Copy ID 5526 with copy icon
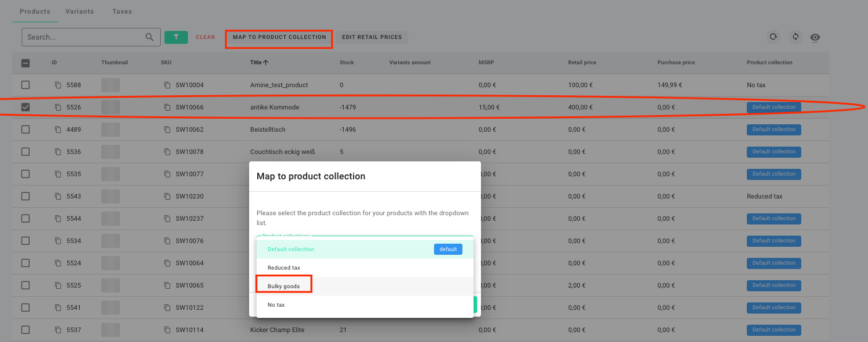Screen dimensions: 868x342 pyautogui.click(x=58, y=107)
